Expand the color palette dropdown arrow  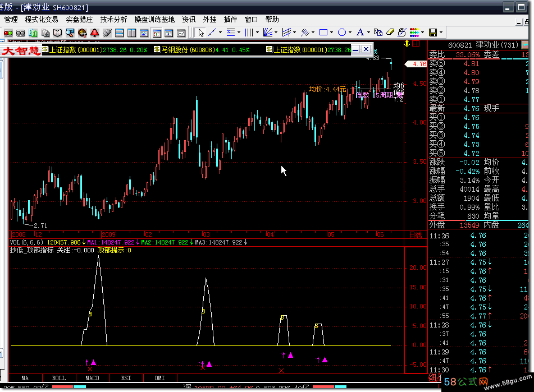[423, 33]
